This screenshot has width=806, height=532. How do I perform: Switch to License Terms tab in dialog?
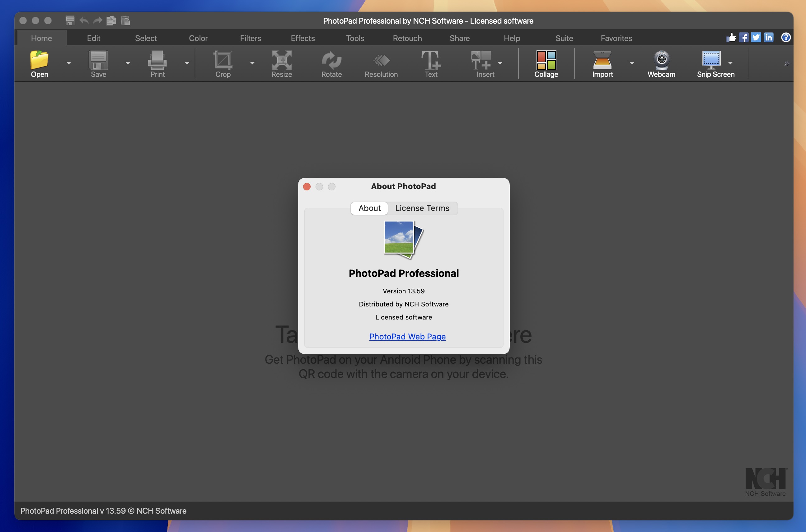(x=422, y=208)
